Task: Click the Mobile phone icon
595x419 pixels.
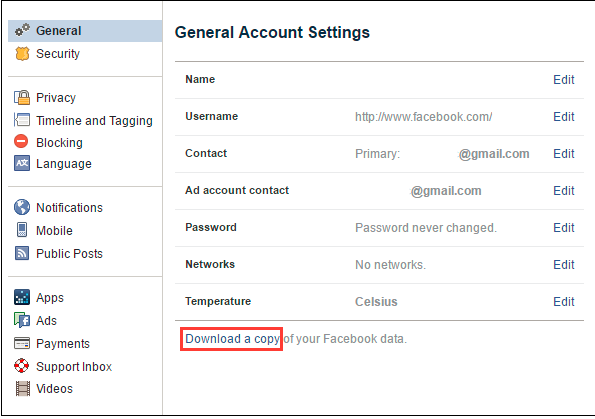Action: 22,230
